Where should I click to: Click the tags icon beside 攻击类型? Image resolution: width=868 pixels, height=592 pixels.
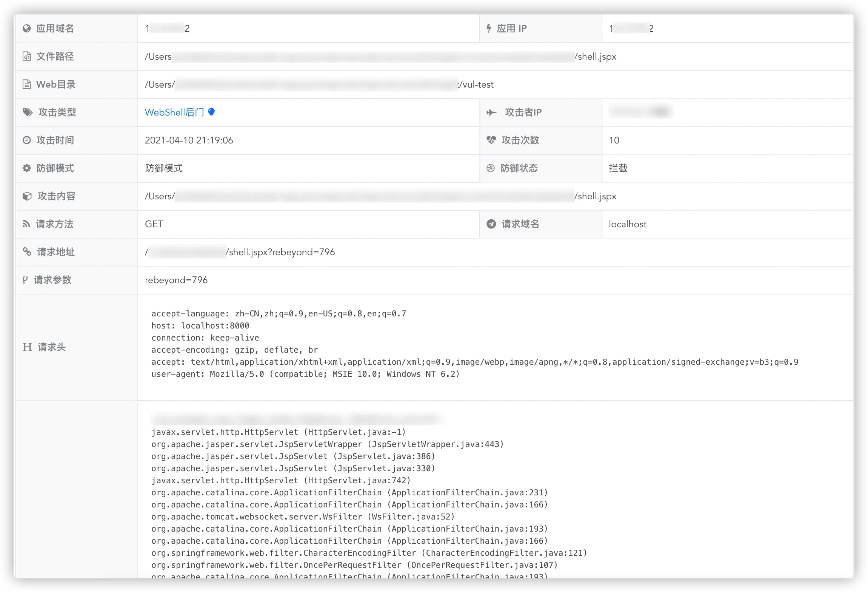(28, 112)
